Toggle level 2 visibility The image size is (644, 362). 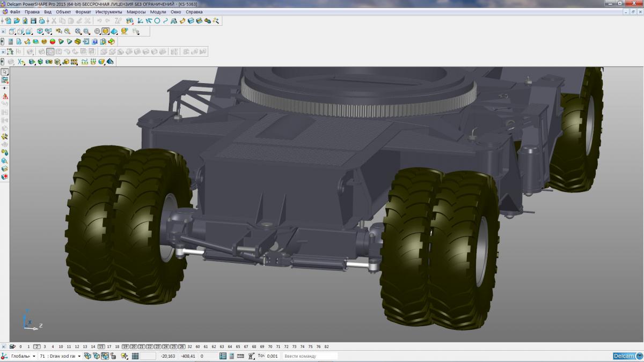(x=37, y=346)
